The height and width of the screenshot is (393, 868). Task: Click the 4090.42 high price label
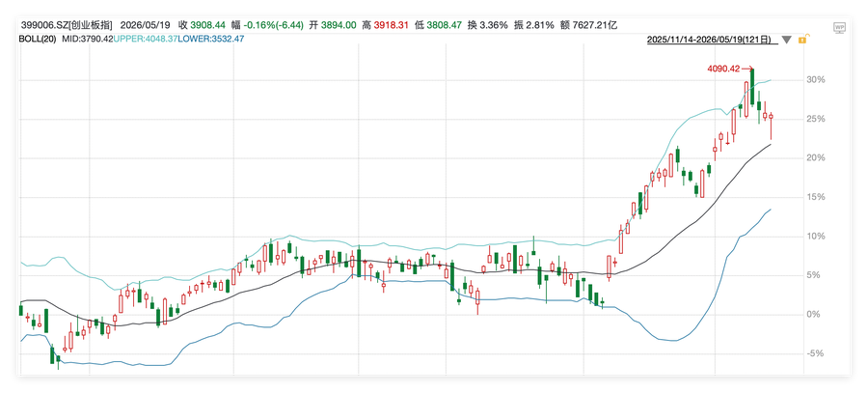coord(723,69)
